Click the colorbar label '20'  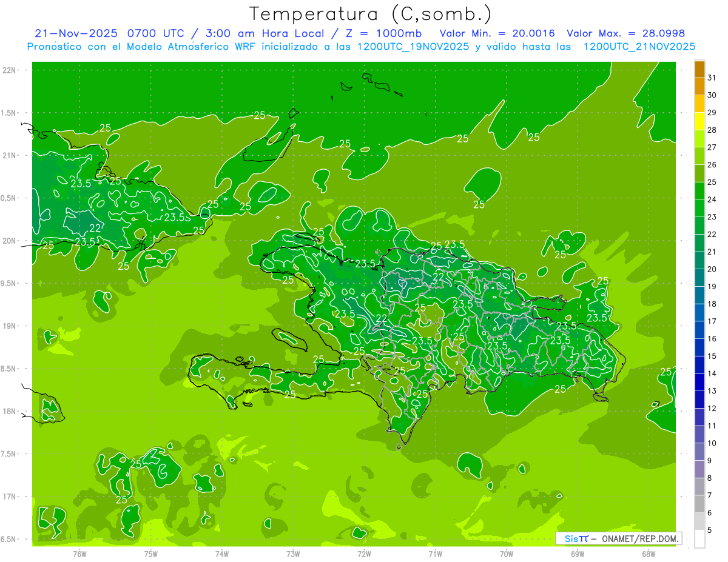point(712,269)
